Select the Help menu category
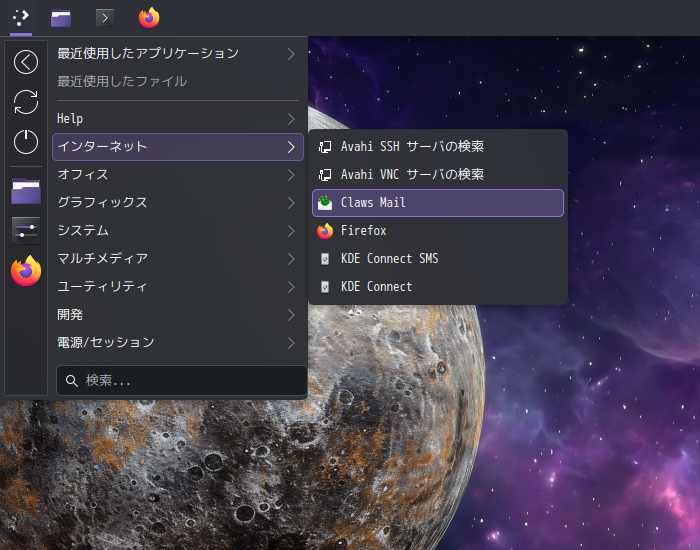Screen dimensions: 700x550 click(x=178, y=119)
